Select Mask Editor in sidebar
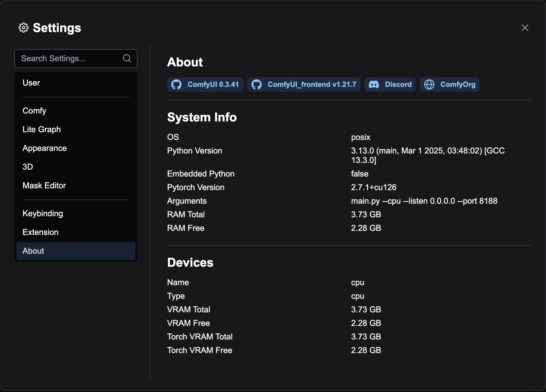Image resolution: width=546 pixels, height=392 pixels. coord(44,185)
